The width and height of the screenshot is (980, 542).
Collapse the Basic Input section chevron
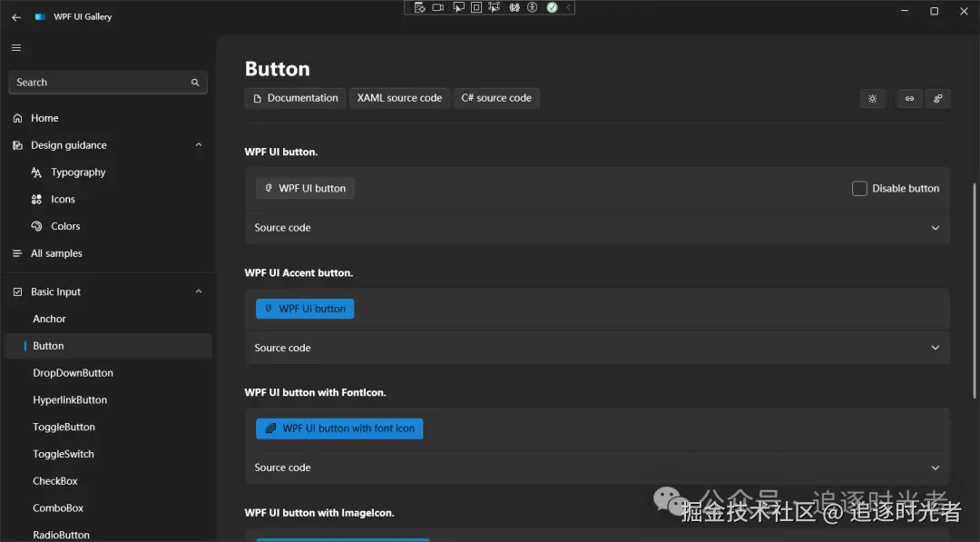(x=199, y=291)
